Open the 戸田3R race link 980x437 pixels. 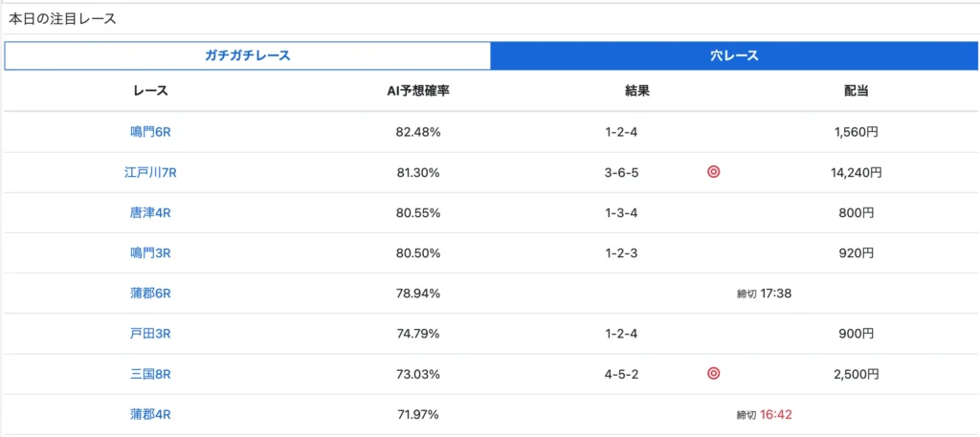click(150, 334)
